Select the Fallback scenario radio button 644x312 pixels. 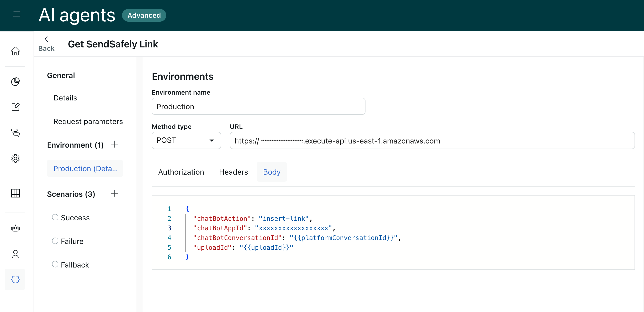55,264
